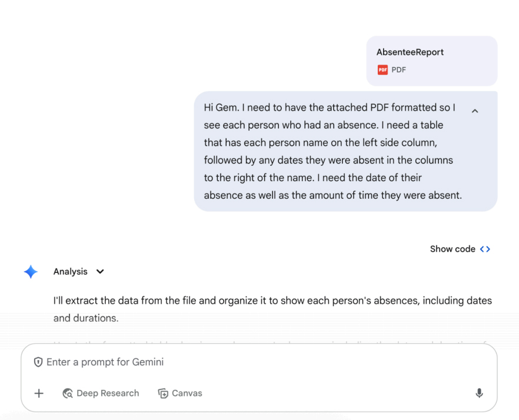519x420 pixels.
Task: Open the AbsenteeReport attachment card
Action: pos(432,61)
